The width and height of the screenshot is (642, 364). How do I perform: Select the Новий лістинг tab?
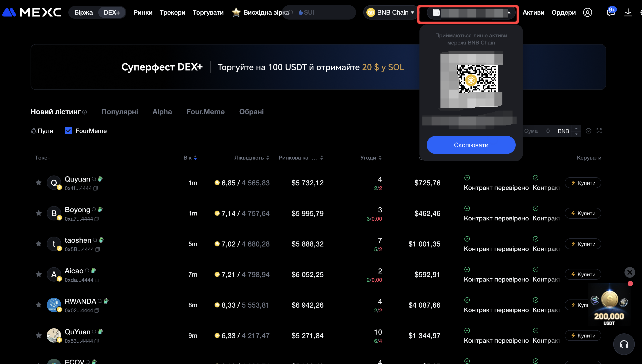[56, 112]
